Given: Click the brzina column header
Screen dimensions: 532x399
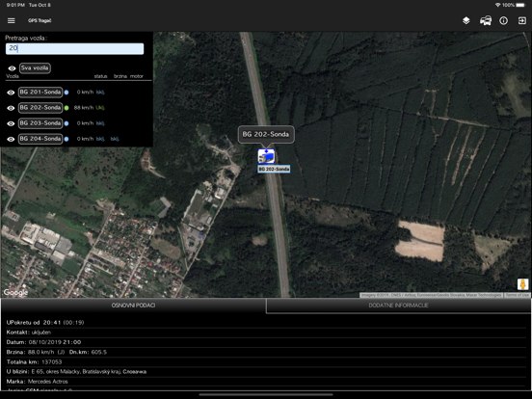Looking at the screenshot, I should [x=120, y=76].
